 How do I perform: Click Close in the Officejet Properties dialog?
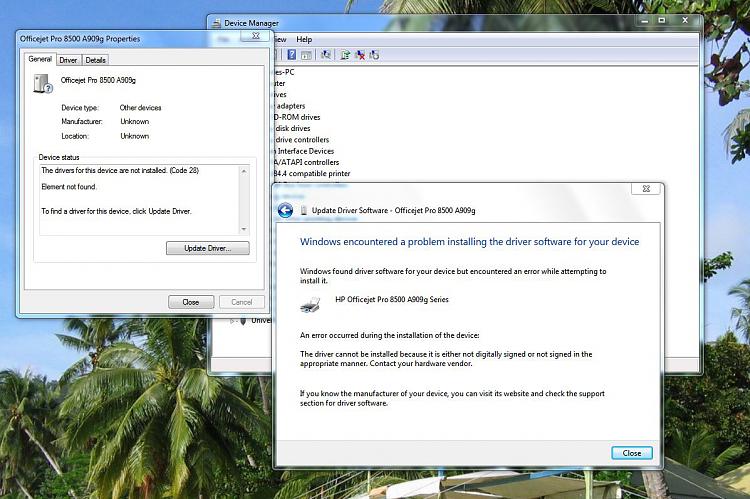click(191, 302)
